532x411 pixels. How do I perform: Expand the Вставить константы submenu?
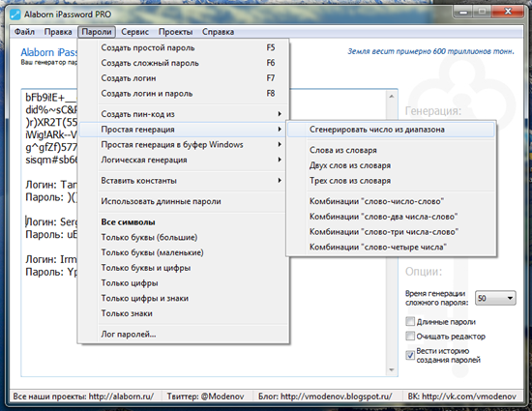[x=184, y=181]
